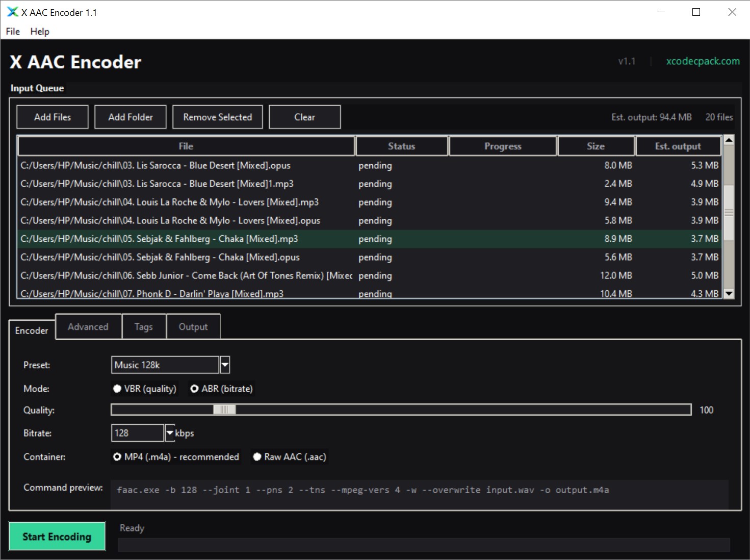This screenshot has width=750, height=560.
Task: Select VBR (quality) mode
Action: pyautogui.click(x=144, y=389)
